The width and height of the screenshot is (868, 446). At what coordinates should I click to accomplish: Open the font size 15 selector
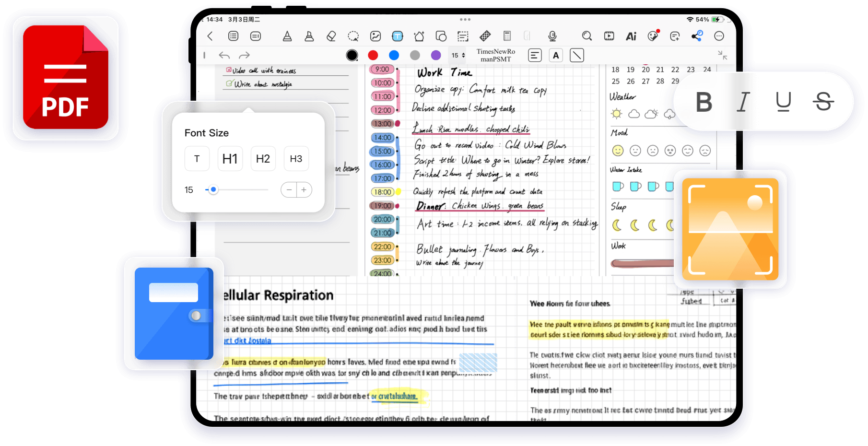point(458,55)
